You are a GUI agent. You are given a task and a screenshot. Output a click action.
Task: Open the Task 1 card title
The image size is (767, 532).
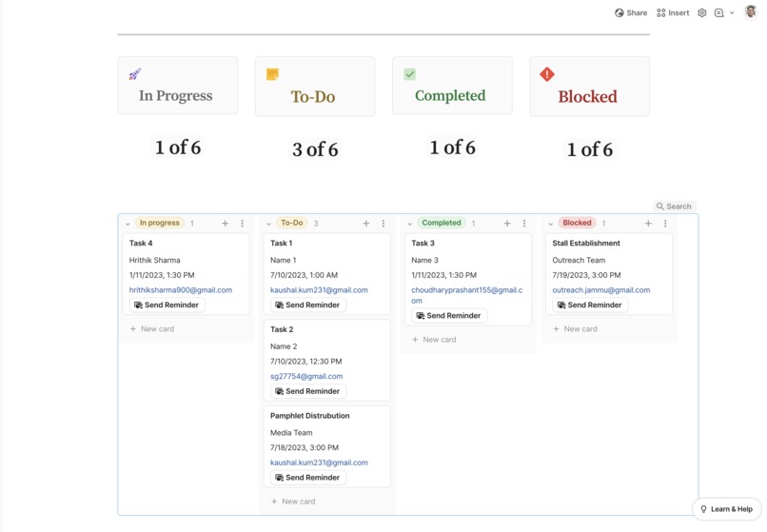[x=282, y=243]
